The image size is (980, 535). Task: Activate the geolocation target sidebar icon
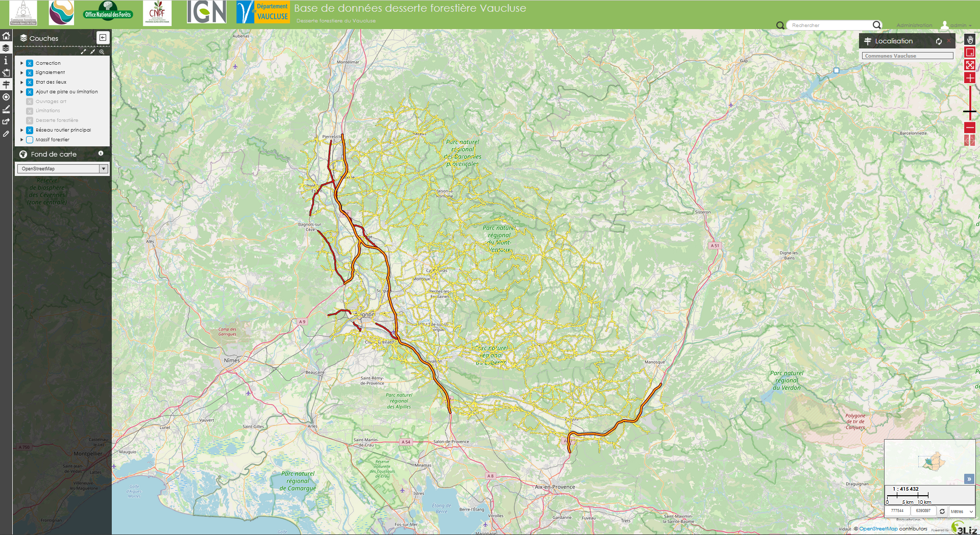coord(6,97)
